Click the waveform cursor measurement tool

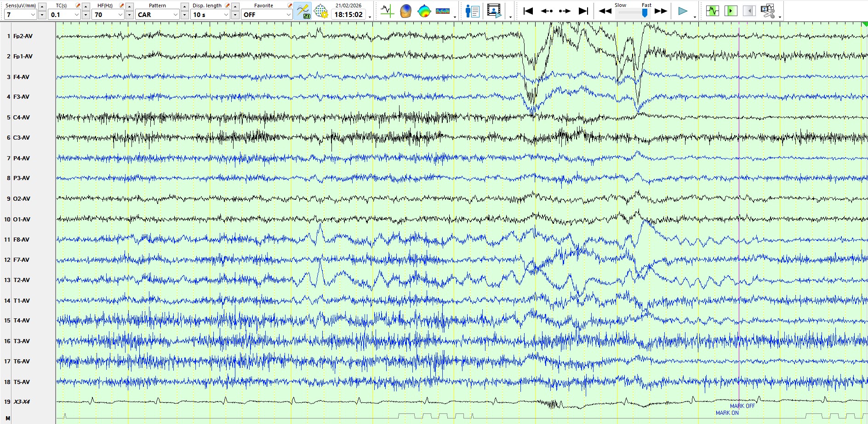[387, 11]
